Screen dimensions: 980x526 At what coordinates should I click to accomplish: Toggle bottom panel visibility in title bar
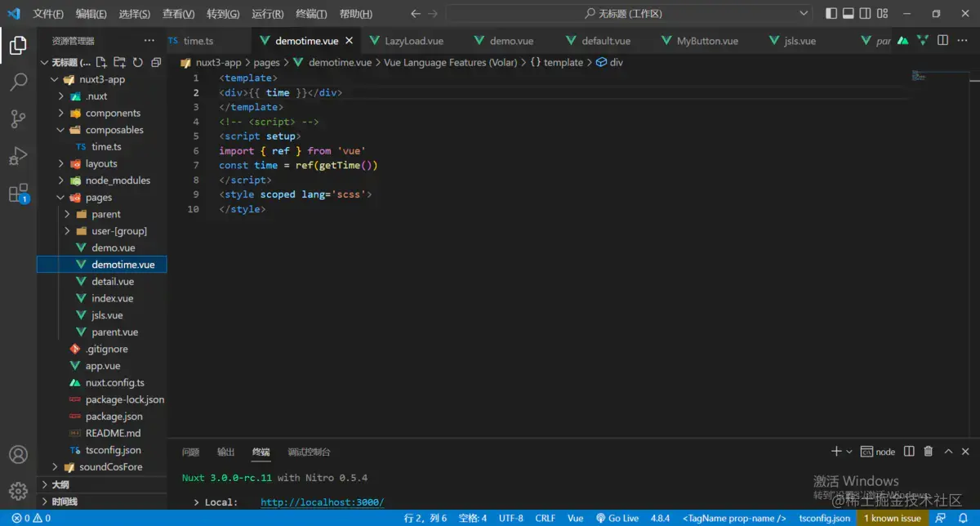[849, 14]
